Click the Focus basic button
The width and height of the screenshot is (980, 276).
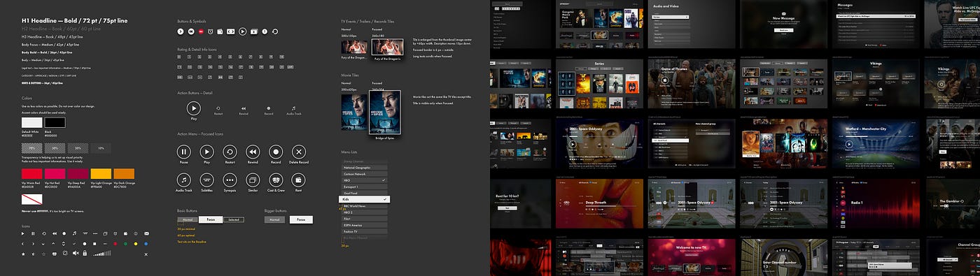pos(211,219)
